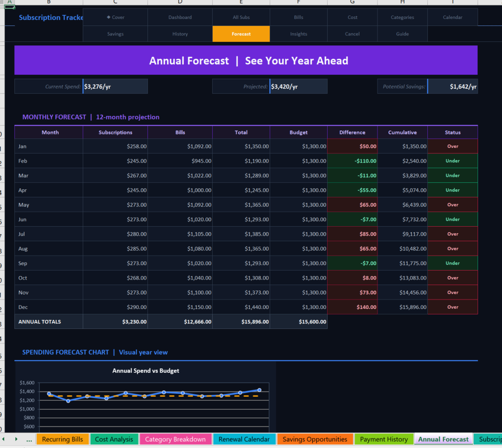Select Jun status cell Under
The width and height of the screenshot is (502, 448).
pyautogui.click(x=452, y=219)
